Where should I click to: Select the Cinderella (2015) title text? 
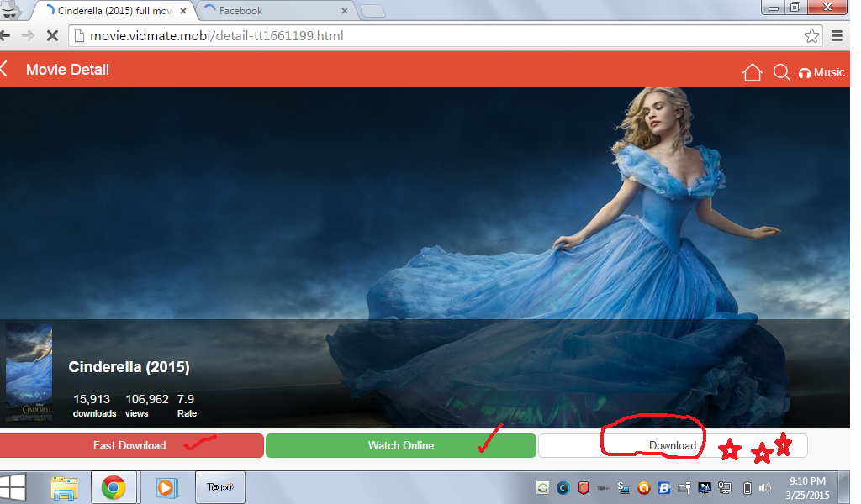129,367
